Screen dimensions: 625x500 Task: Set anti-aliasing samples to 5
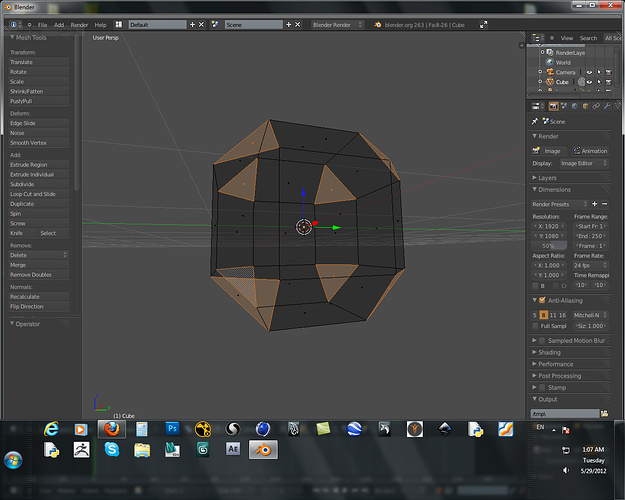[535, 315]
